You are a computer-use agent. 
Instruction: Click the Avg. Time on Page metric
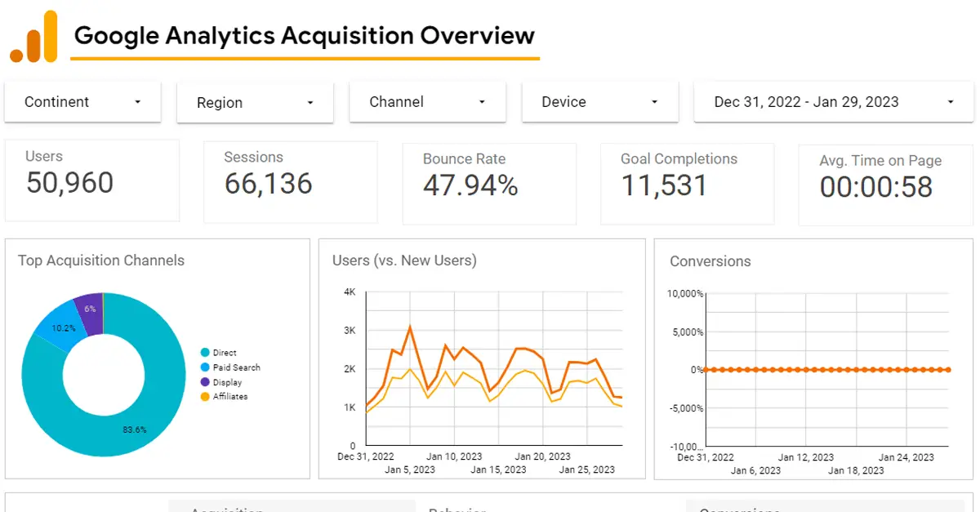tap(884, 183)
